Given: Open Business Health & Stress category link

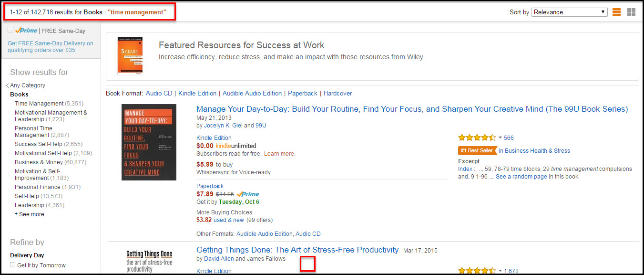Looking at the screenshot, I should [537, 151].
